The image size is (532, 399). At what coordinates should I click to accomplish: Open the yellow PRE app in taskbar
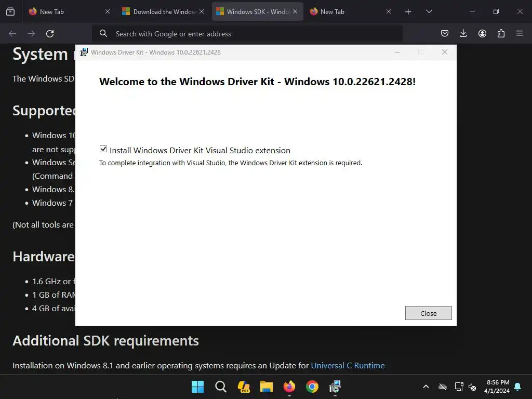(244, 387)
